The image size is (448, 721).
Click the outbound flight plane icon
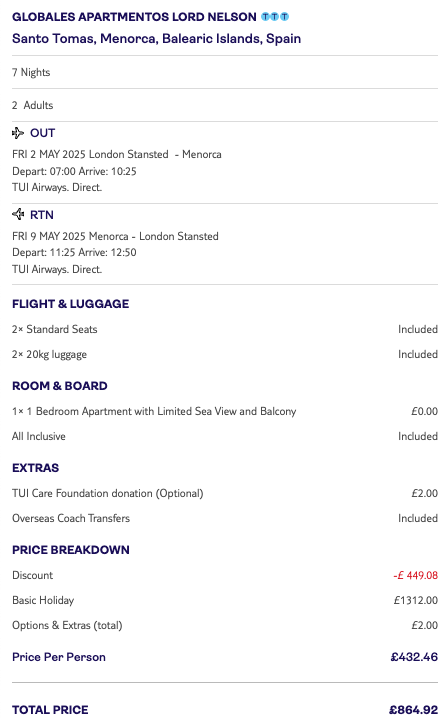point(18,133)
